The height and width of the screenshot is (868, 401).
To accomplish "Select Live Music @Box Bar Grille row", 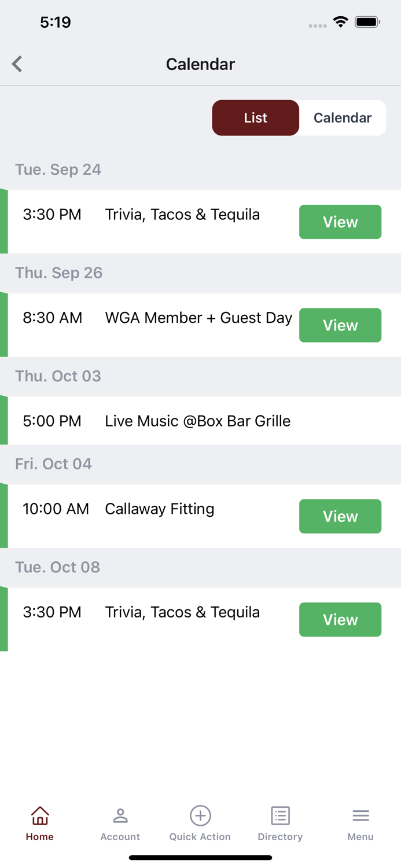I will 200,421.
